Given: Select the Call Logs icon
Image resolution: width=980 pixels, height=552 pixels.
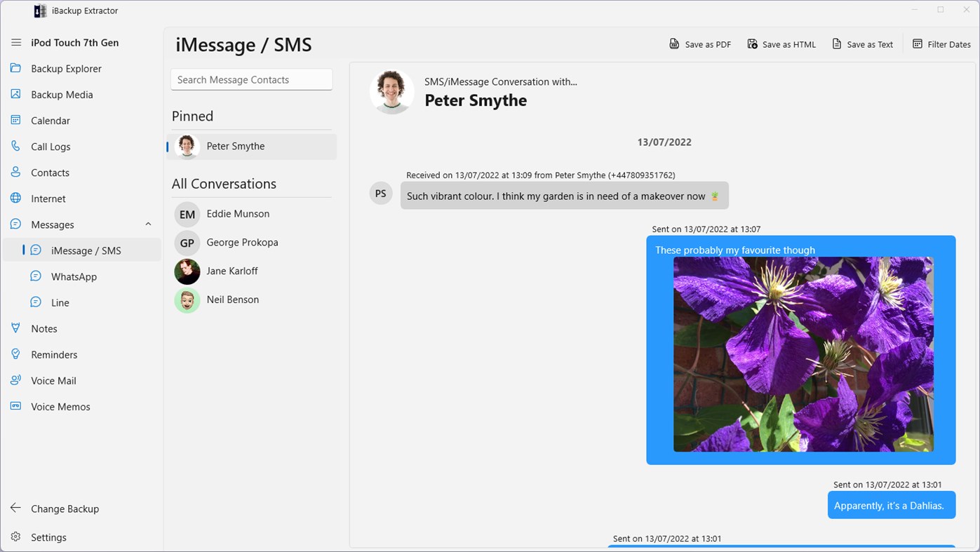Looking at the screenshot, I should [15, 146].
